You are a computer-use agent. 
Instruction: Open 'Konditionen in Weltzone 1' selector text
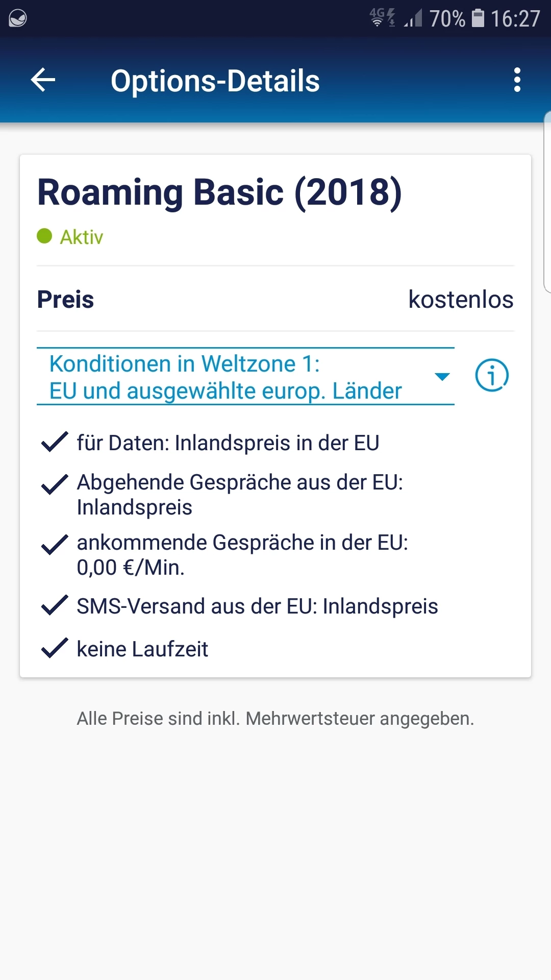click(226, 377)
